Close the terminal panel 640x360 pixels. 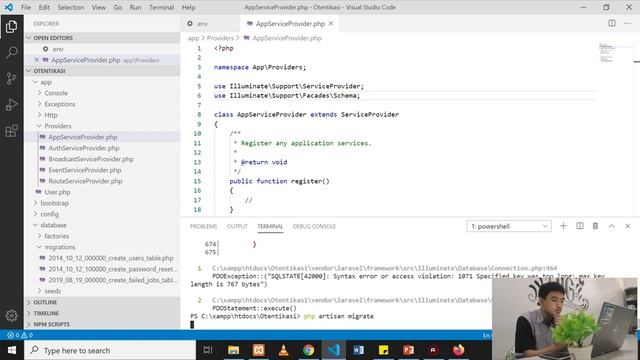pos(627,226)
